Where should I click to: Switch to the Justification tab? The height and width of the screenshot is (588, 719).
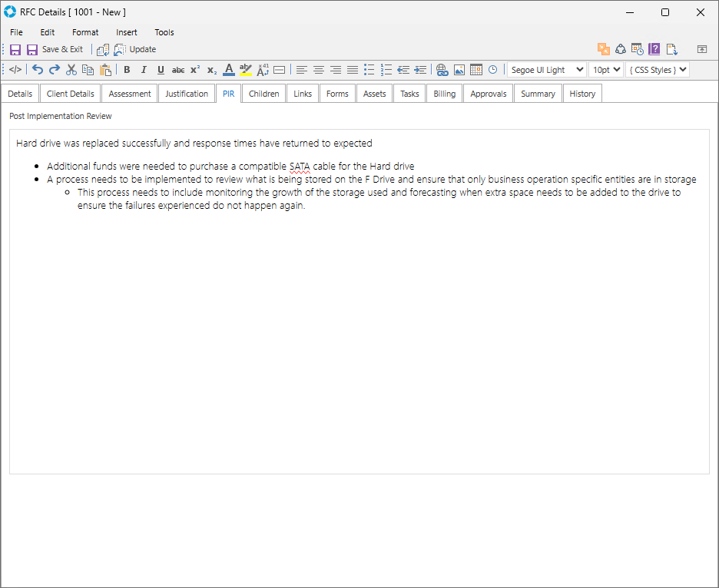coord(187,94)
